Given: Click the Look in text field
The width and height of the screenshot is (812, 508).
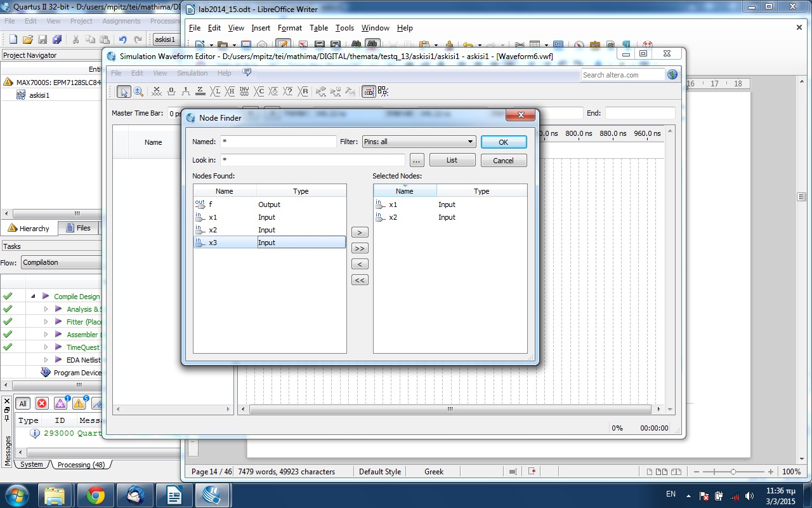Looking at the screenshot, I should pos(312,160).
